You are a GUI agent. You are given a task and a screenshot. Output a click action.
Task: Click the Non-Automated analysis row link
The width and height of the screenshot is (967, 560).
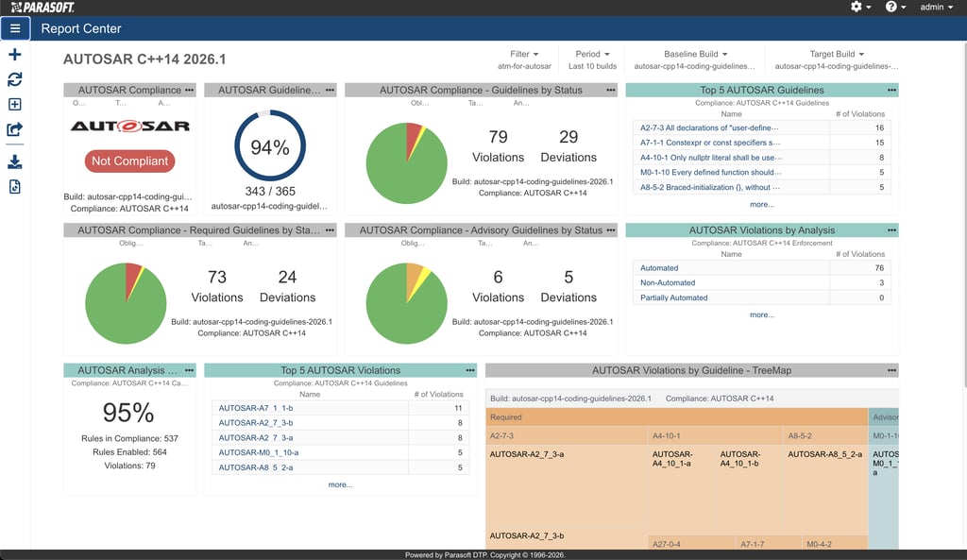click(x=668, y=282)
